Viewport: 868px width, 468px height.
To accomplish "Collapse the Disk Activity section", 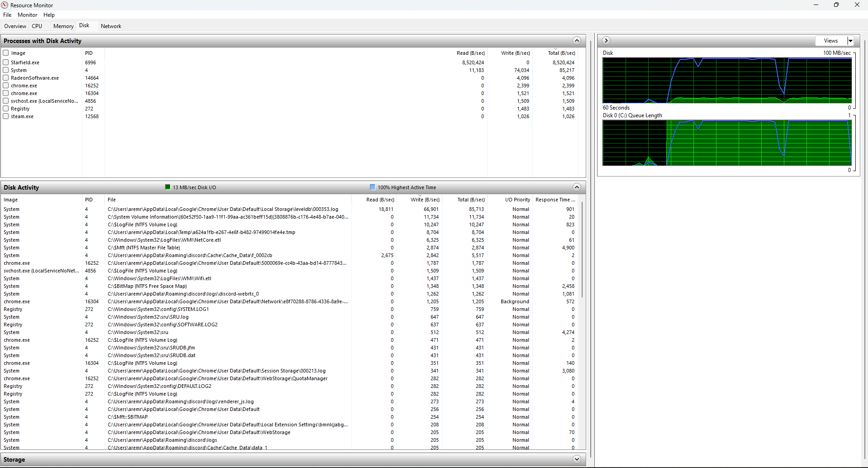I will tap(577, 187).
